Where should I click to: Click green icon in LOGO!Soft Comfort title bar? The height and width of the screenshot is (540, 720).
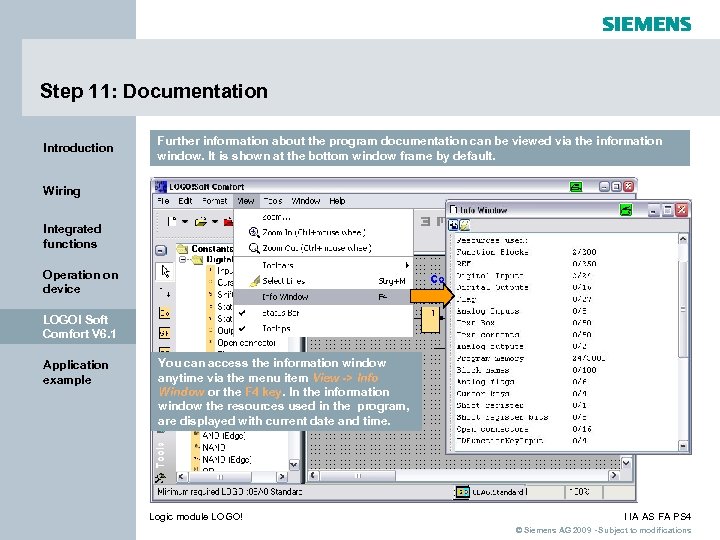pyautogui.click(x=575, y=186)
